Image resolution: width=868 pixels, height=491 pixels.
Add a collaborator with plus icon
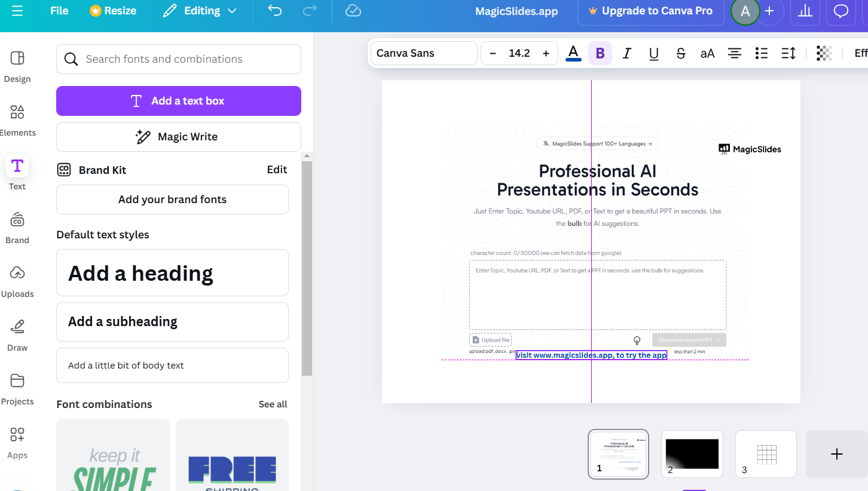[769, 11]
